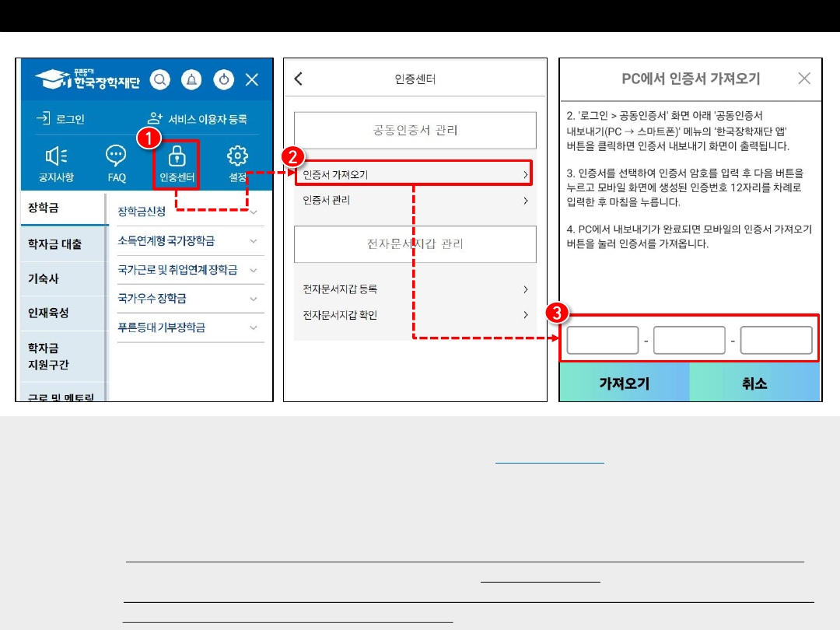This screenshot has width=840, height=630.
Task: Expand 국가우수 장학금 section
Action: 187,299
